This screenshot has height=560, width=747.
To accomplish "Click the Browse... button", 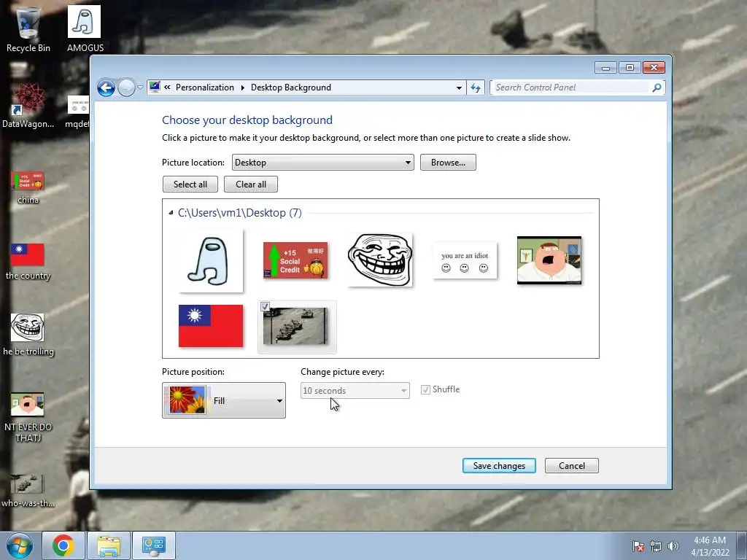I will click(x=448, y=163).
